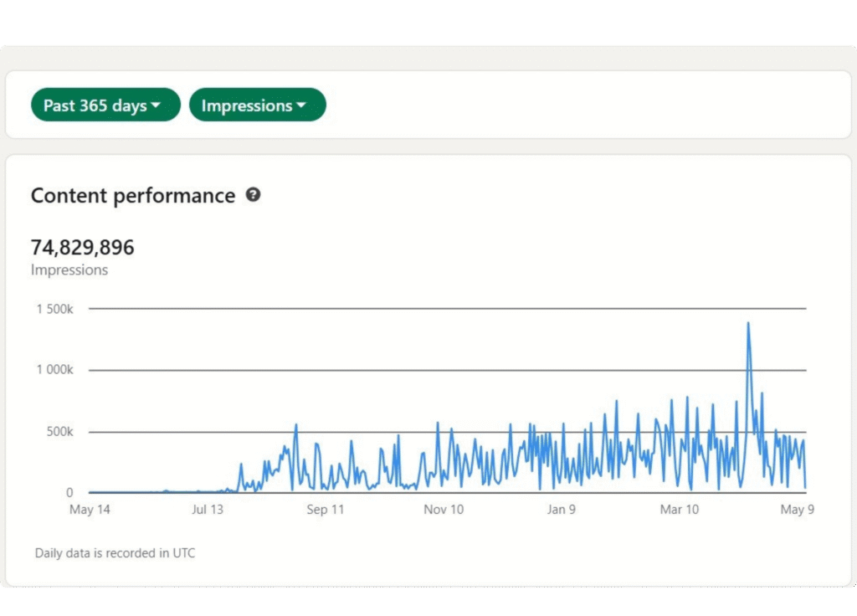Click the Impressions label under the total
This screenshot has width=857, height=616.
click(69, 270)
